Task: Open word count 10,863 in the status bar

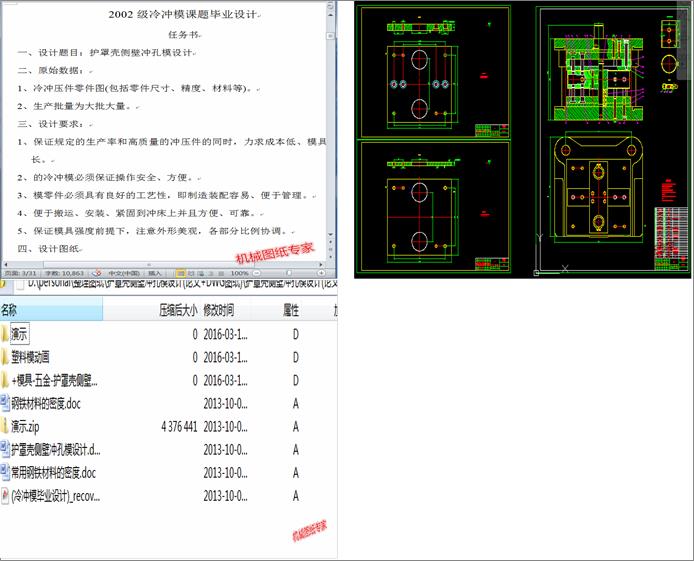Action: pos(64,273)
